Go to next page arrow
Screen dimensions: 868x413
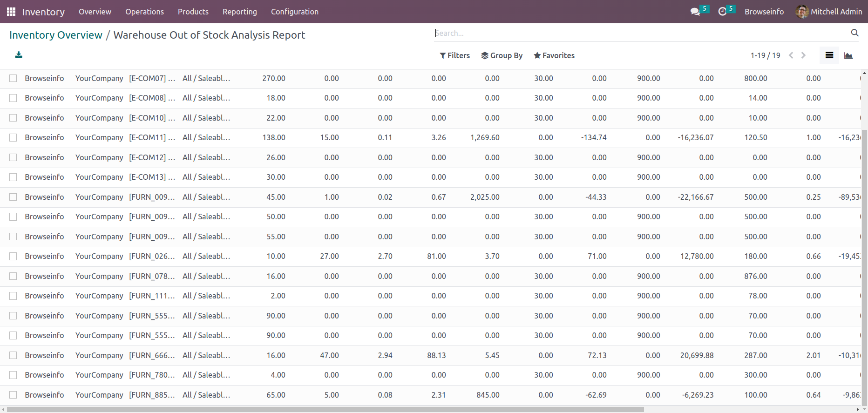pyautogui.click(x=803, y=55)
